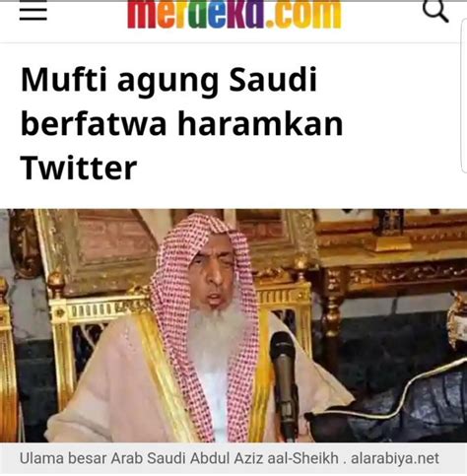Click the "berfatwa haramkan" headline line
The image size is (467, 476).
point(181,123)
